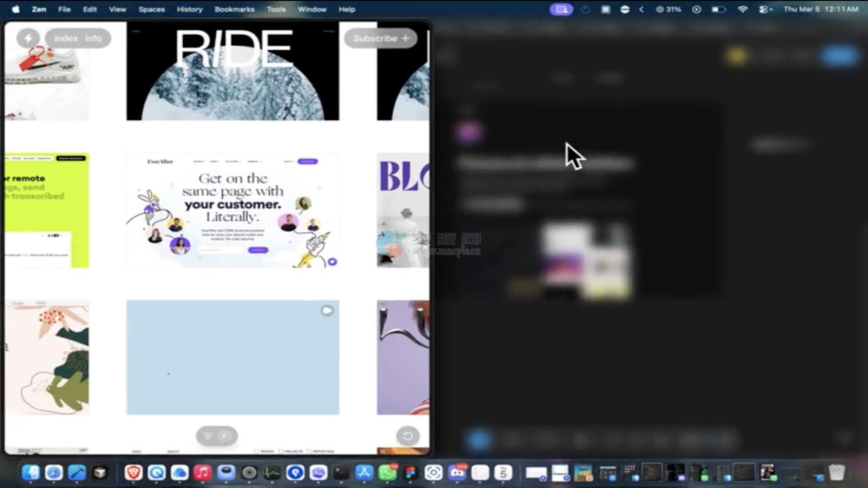
Task: Open Terminal from the dock
Action: [341, 473]
